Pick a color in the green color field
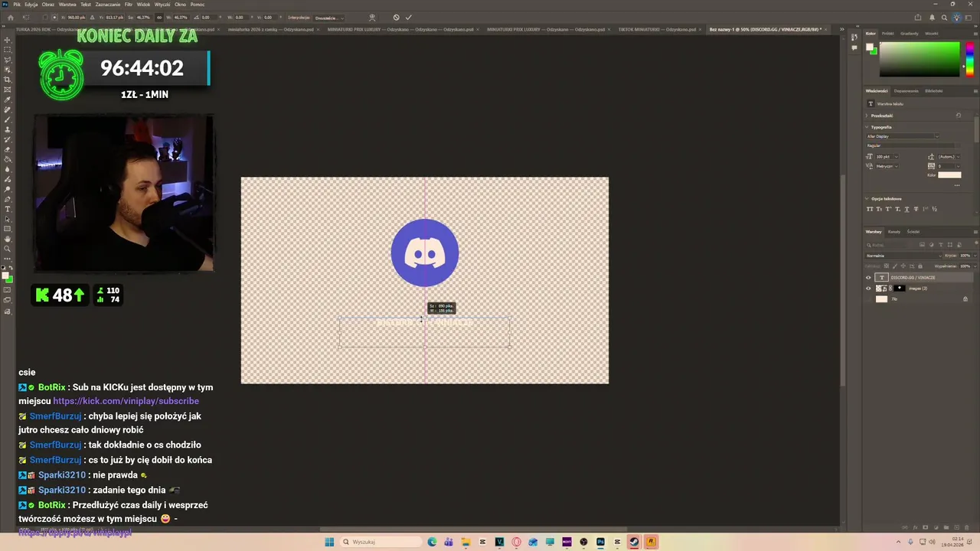This screenshot has height=551, width=980. (x=919, y=59)
